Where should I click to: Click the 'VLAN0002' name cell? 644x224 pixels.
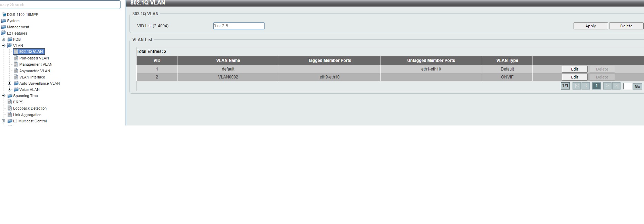[x=228, y=77]
